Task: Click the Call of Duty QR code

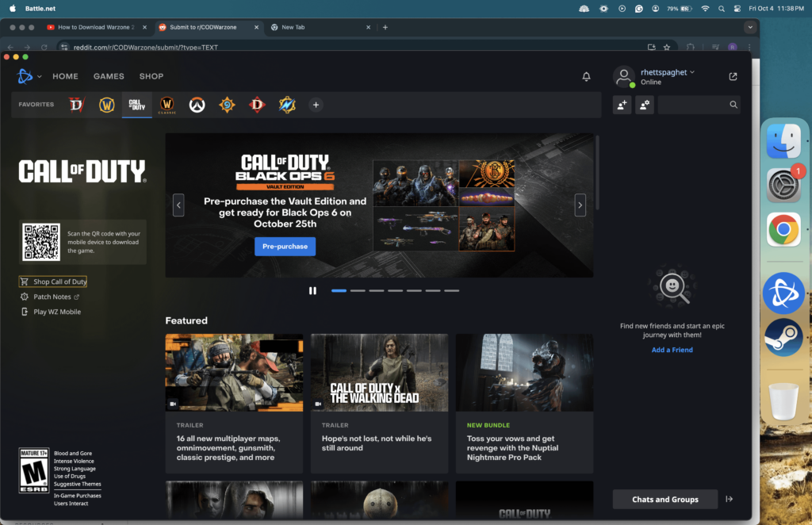Action: (41, 242)
